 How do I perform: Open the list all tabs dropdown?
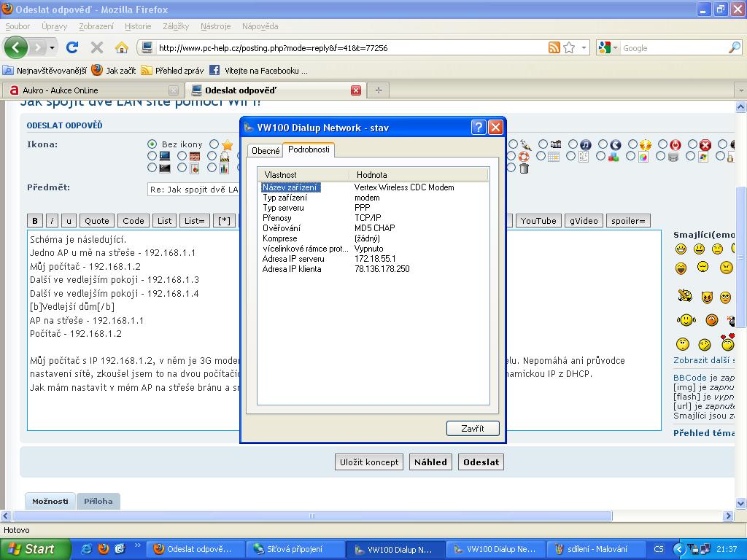(740, 90)
